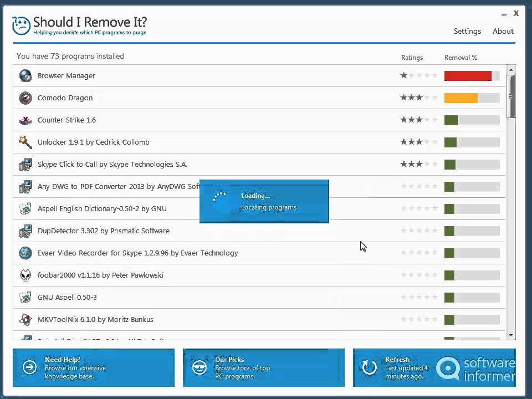Screen dimensions: 532x399
Task: Click the Aspell English Dictionary icon
Action: [25, 209]
